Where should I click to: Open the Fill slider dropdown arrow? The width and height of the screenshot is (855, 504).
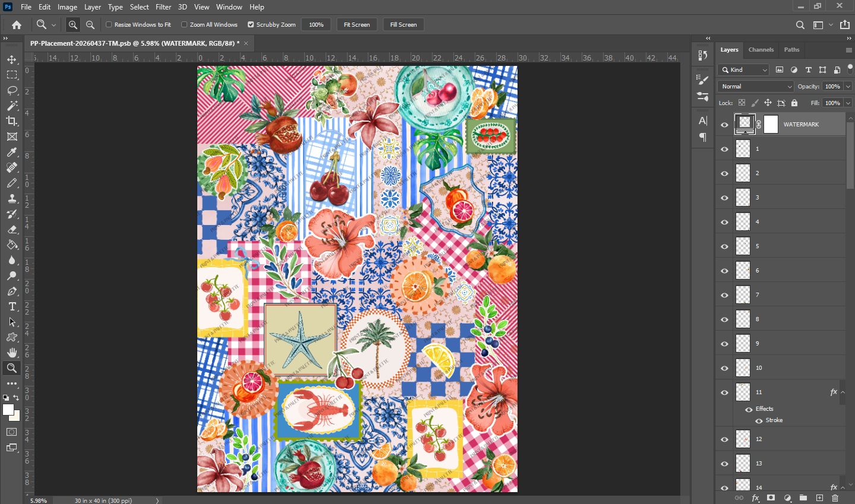click(x=848, y=103)
